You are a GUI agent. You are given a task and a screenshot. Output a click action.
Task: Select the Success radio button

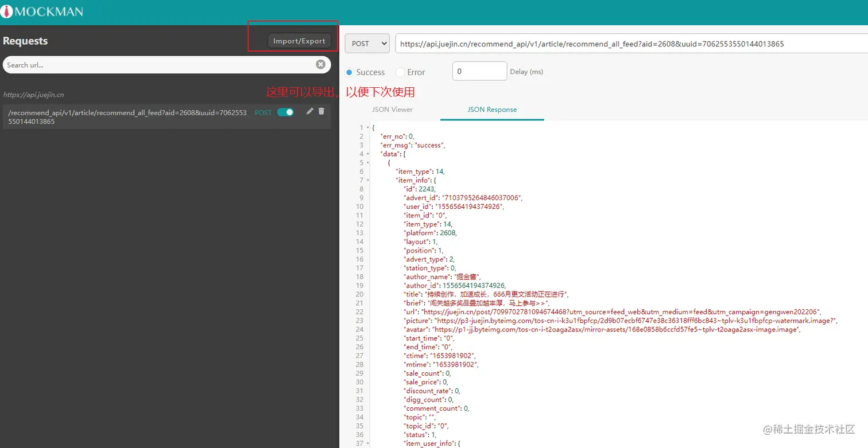[x=349, y=72]
